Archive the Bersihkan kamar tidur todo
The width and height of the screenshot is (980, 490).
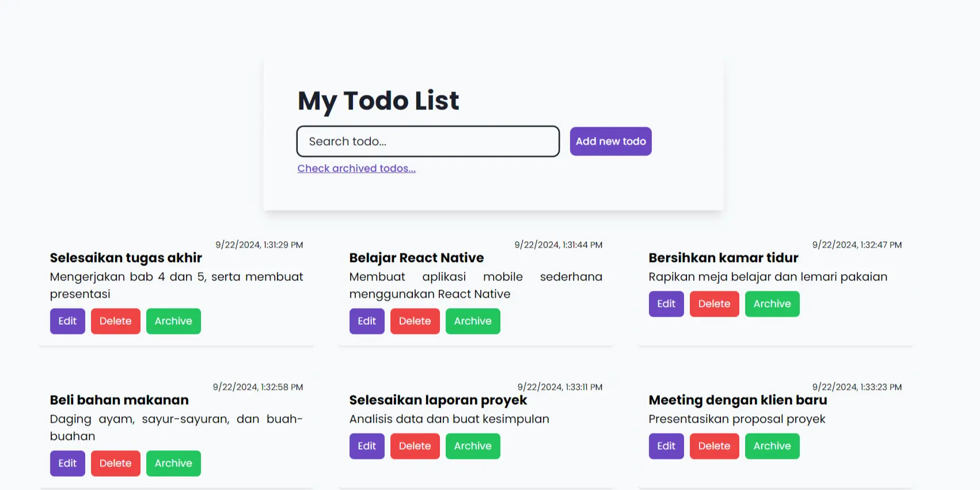772,303
